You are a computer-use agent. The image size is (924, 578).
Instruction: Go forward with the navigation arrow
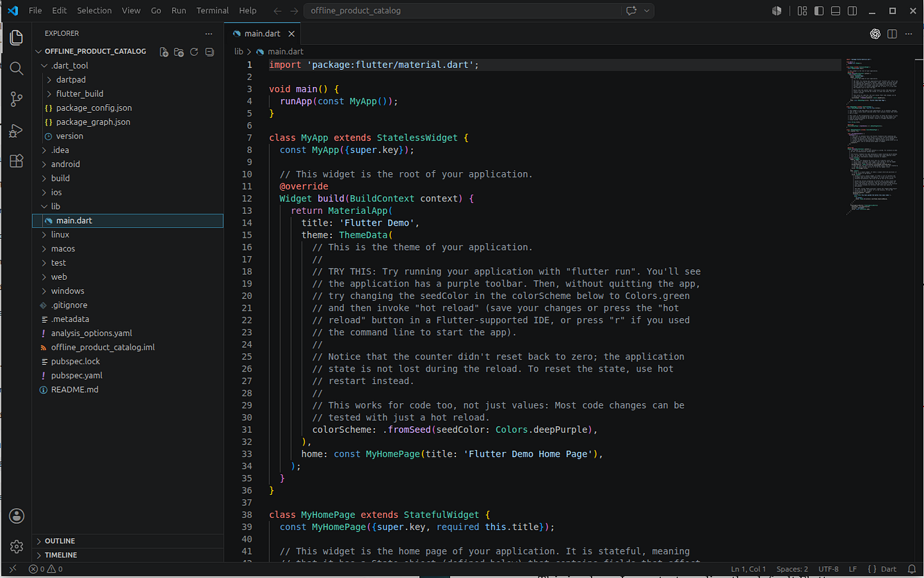[294, 11]
